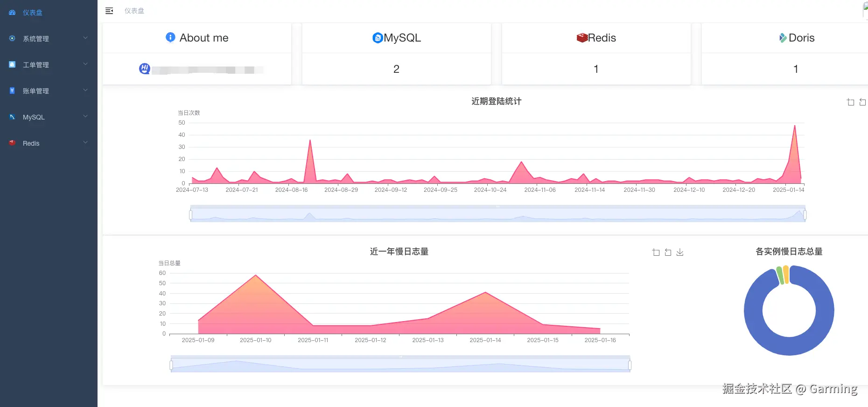Open the 仪表盘 sidebar menu item

pyautogui.click(x=49, y=13)
